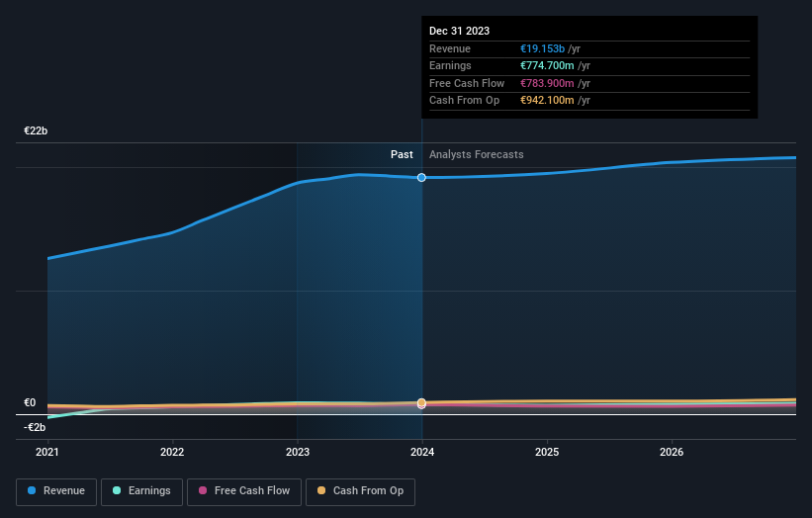Click the cash from op value €942.100m

(547, 101)
